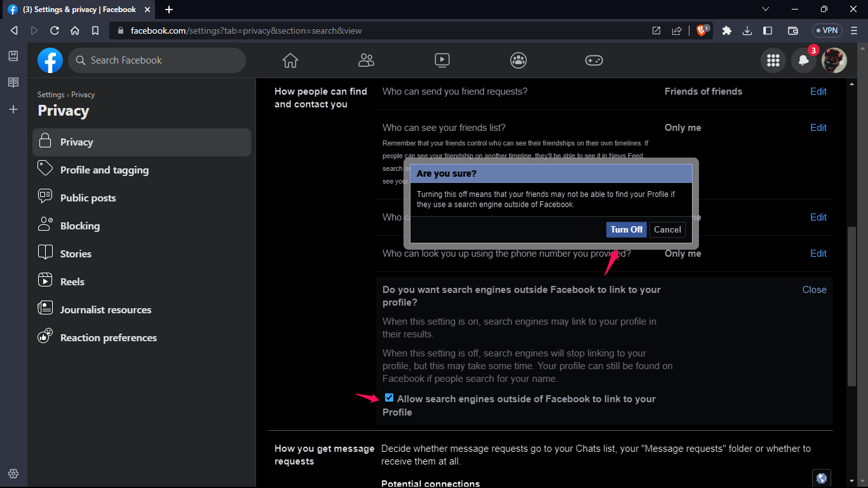Image resolution: width=868 pixels, height=488 pixels.
Task: Open the tab search dropdown arrow
Action: (766, 10)
